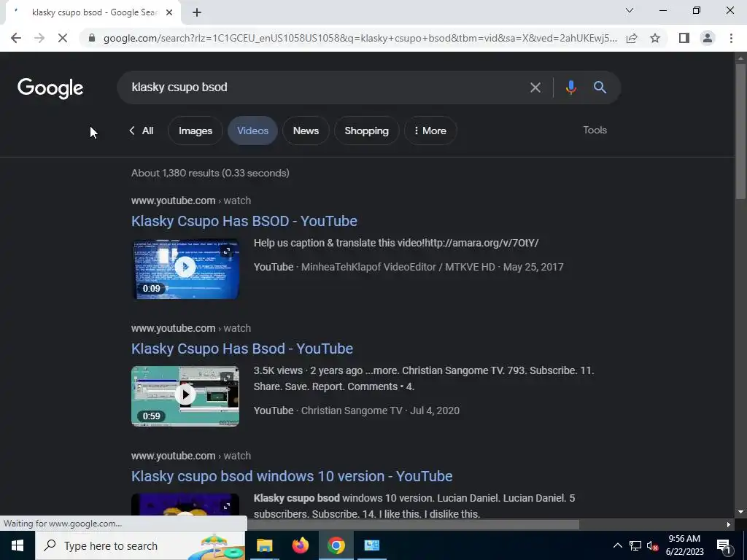Switch to News results

[x=306, y=131]
